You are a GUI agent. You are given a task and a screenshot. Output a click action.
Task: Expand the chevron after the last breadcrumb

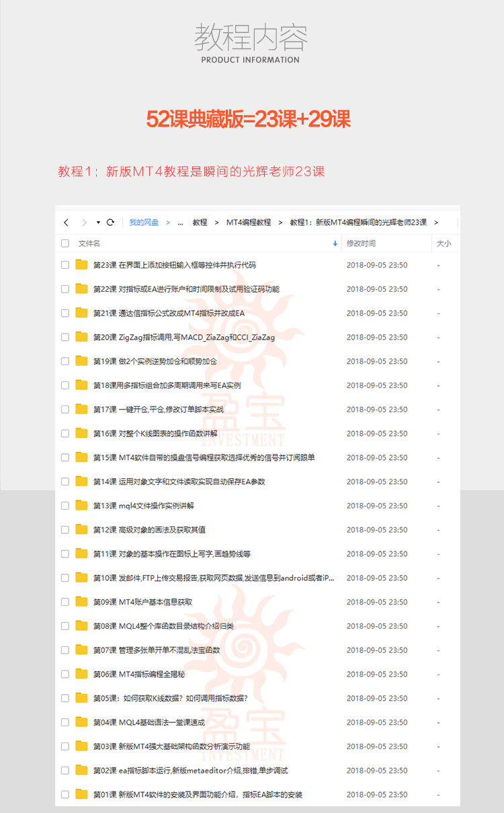coord(436,223)
